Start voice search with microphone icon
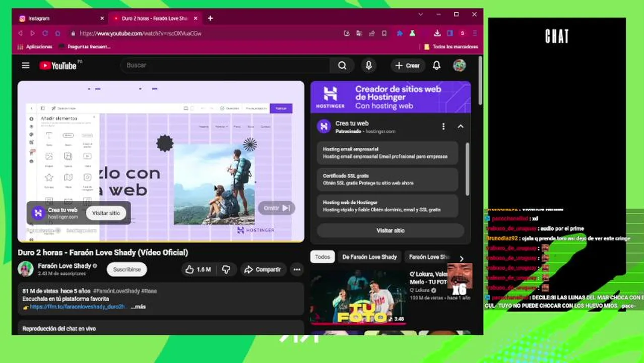 369,66
